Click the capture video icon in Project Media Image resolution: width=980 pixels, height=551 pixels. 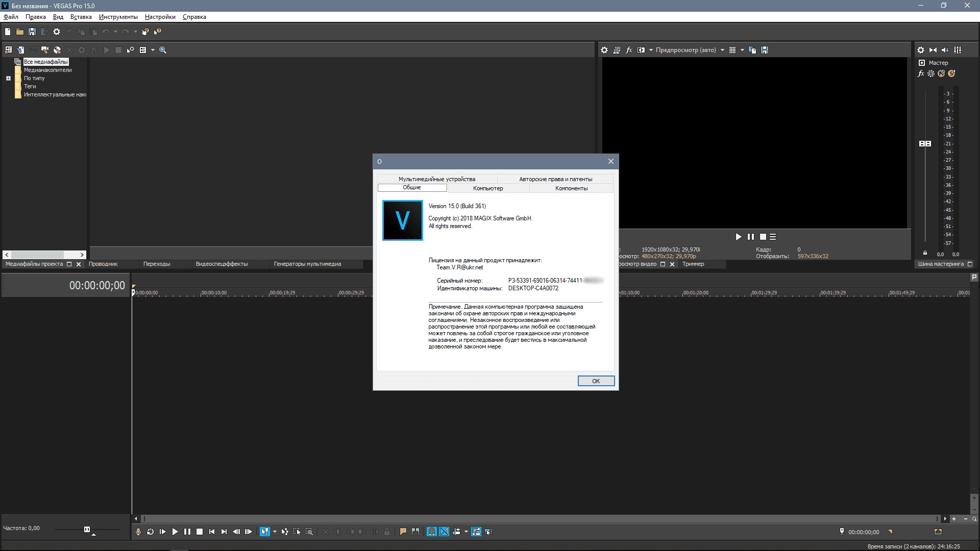pyautogui.click(x=45, y=50)
